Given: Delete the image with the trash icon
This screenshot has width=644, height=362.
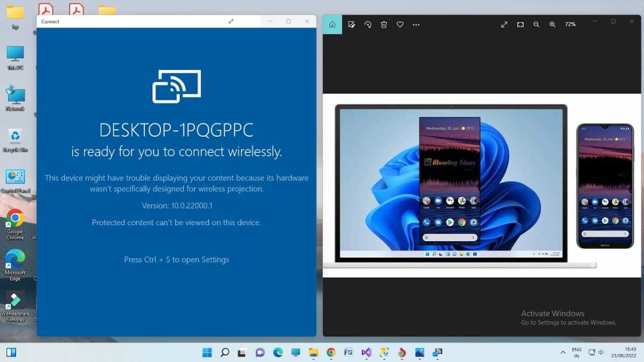Looking at the screenshot, I should click(384, 25).
